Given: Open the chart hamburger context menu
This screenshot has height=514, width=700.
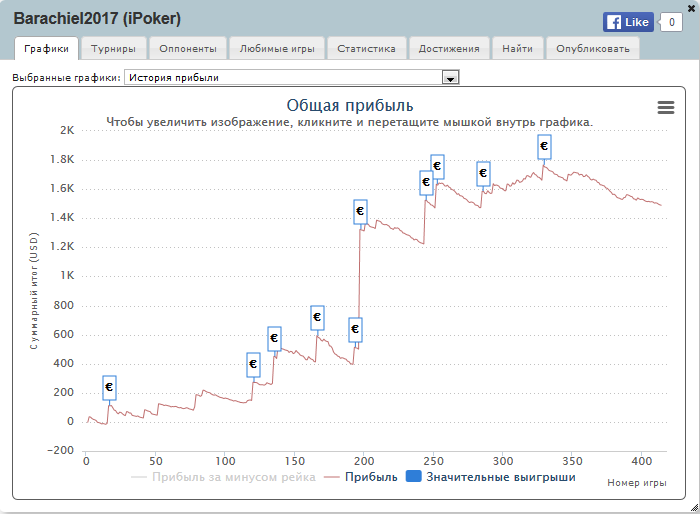Looking at the screenshot, I should point(665,107).
